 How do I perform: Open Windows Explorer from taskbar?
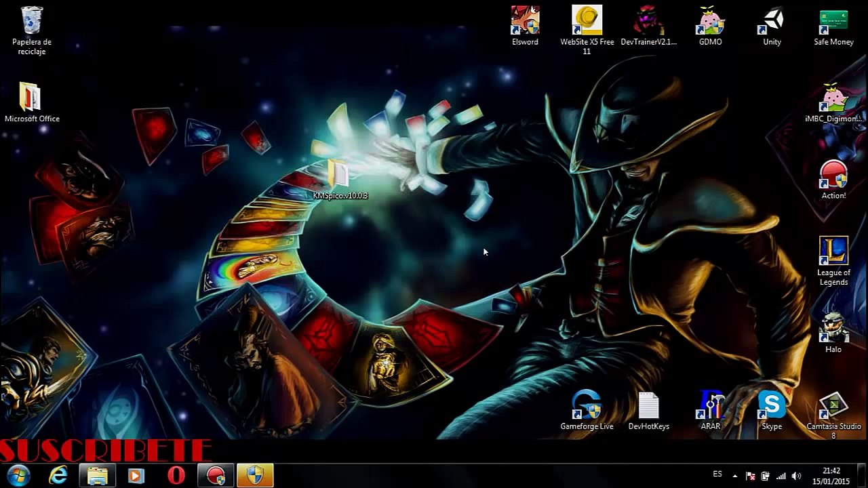98,476
